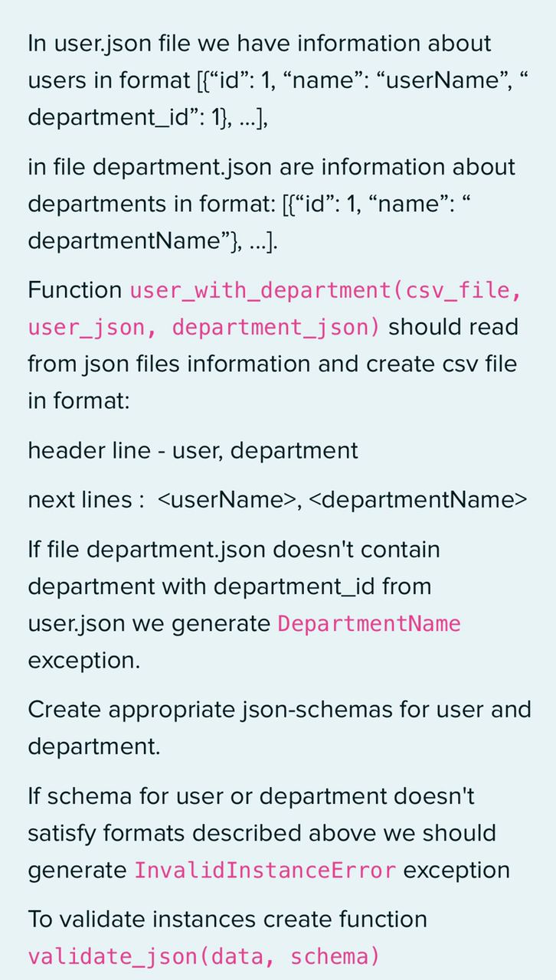
Task: Click the text 'department with department_id from'
Action: [230, 586]
